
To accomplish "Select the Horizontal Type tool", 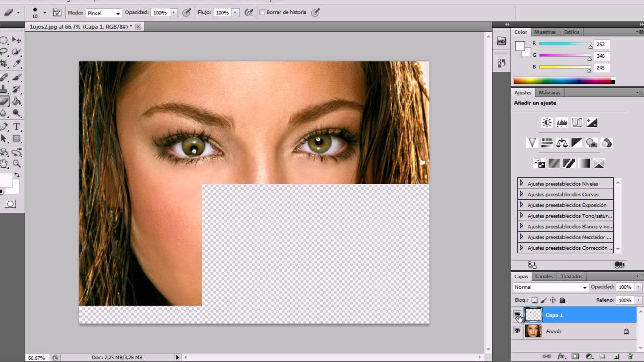I will [x=17, y=127].
